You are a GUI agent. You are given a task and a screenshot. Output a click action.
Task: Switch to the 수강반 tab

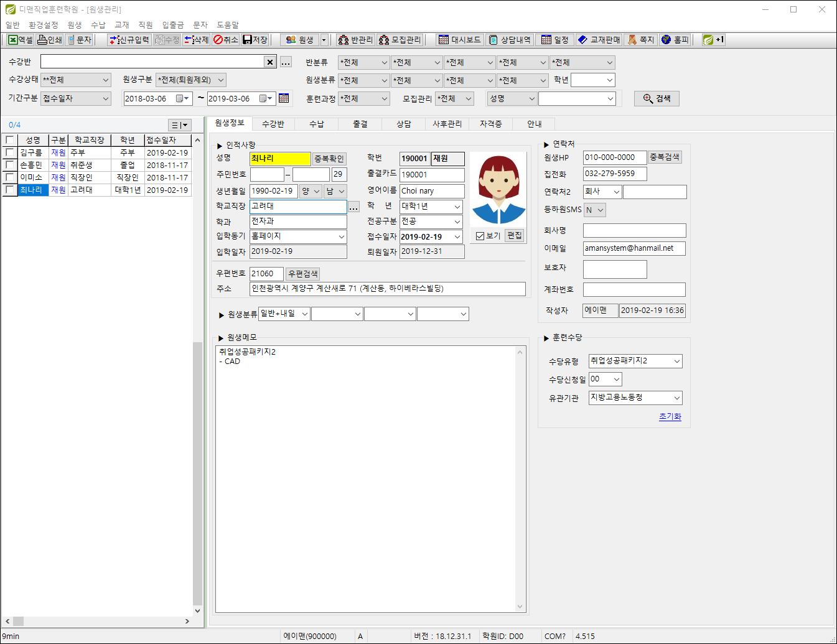273,124
